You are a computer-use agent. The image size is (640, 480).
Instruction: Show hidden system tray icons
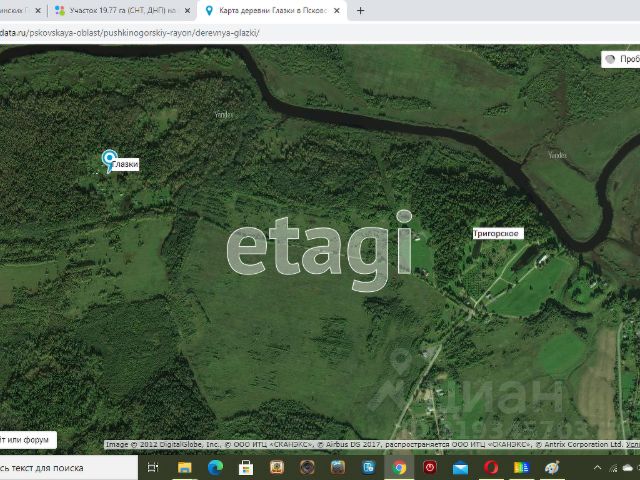(x=598, y=468)
